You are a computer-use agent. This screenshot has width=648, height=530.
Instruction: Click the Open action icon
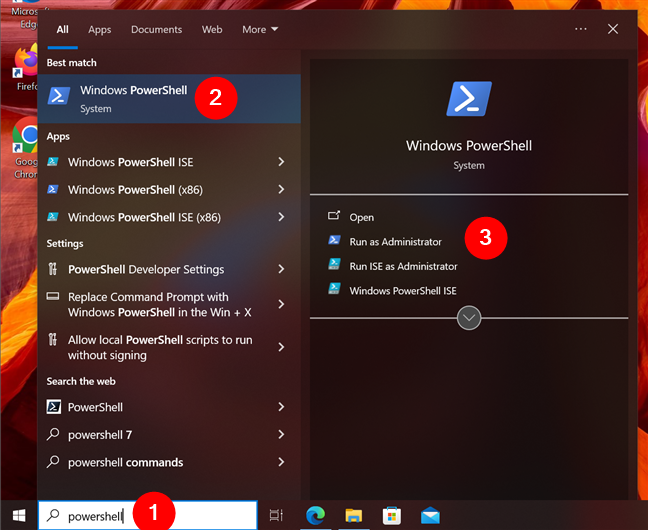click(334, 215)
